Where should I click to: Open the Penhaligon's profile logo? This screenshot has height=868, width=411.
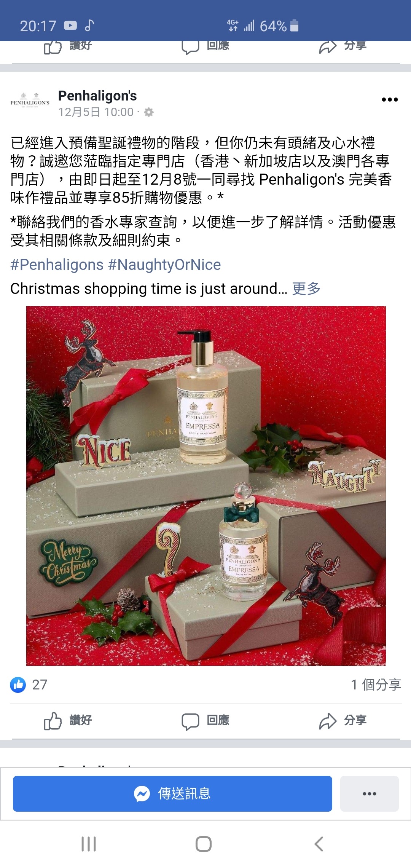[30, 101]
